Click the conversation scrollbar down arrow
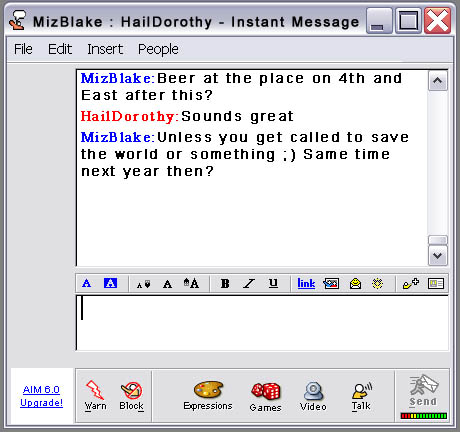This screenshot has height=432, width=460. coord(438,256)
